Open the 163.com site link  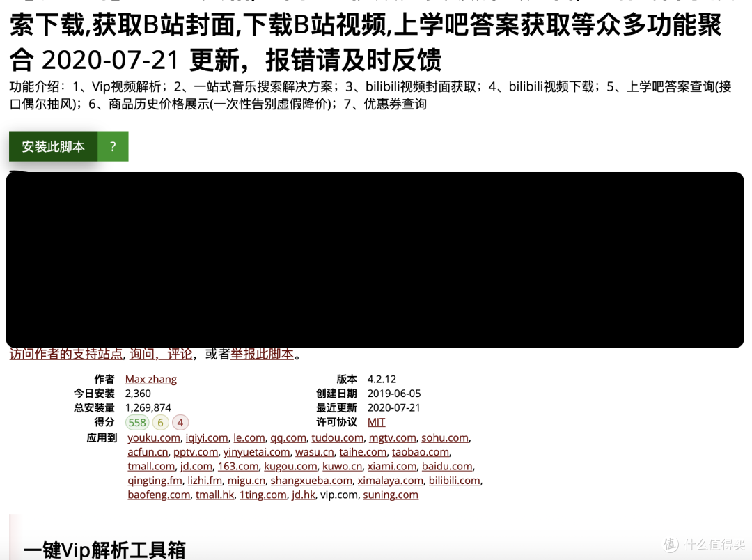point(238,467)
